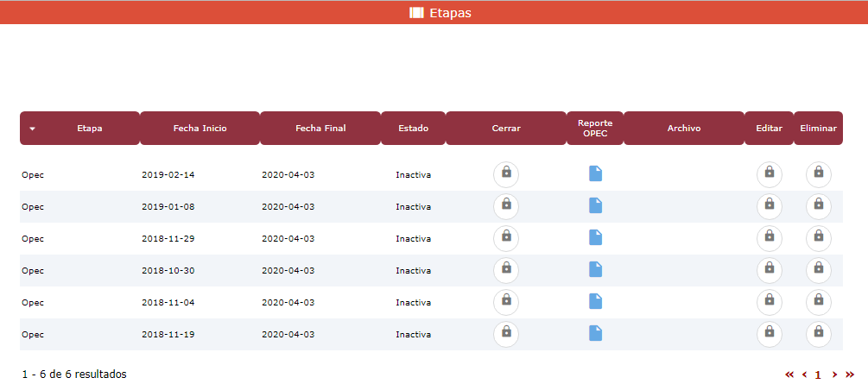This screenshot has width=868, height=384.
Task: Click the Cerrar lock icon for 2018-11-04 row
Action: pyautogui.click(x=506, y=302)
